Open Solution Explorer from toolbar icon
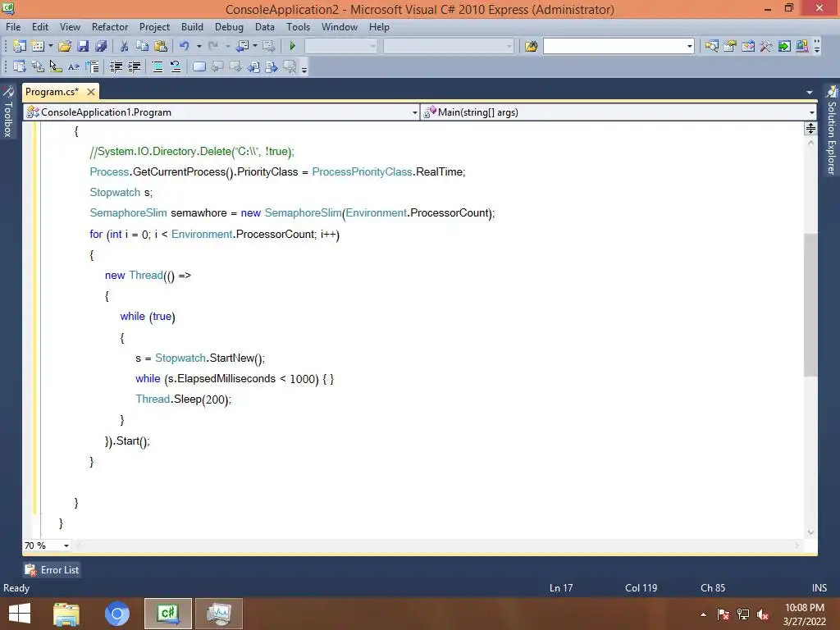Screen dimensions: 840x630 pos(711,46)
